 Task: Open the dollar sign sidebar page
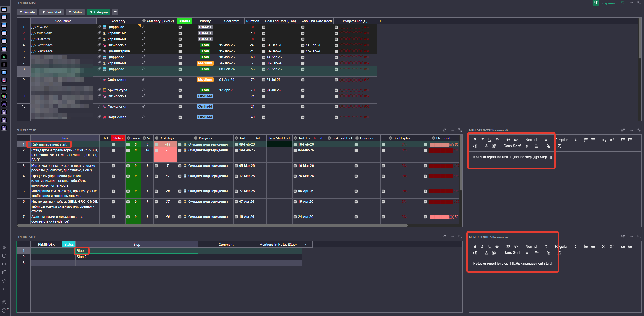(x=4, y=57)
